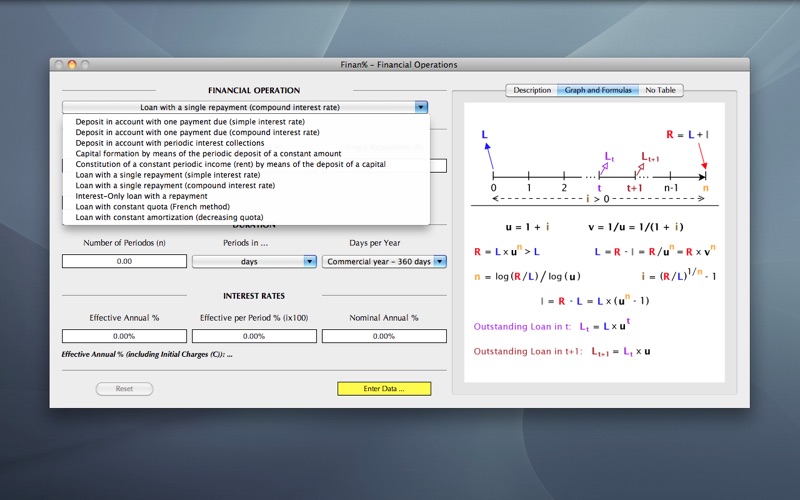Image resolution: width=800 pixels, height=500 pixels.
Task: Pick Capital formation by periodic deposit option
Action: (x=208, y=154)
